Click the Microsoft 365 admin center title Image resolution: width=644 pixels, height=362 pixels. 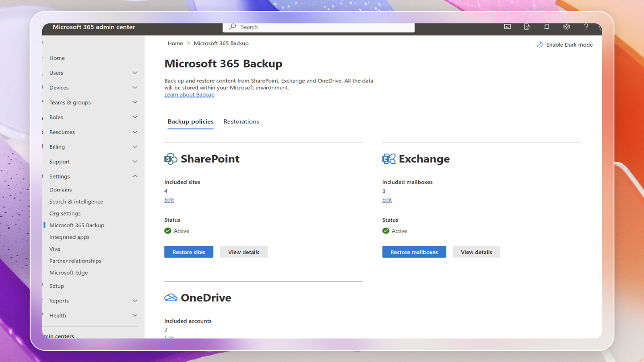(94, 27)
